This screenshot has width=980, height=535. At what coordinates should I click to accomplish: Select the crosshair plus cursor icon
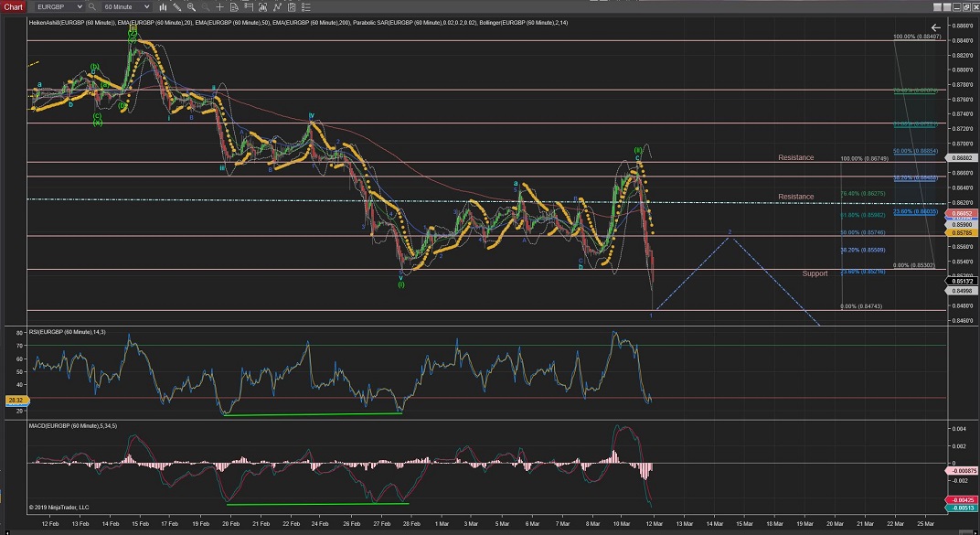219,7
